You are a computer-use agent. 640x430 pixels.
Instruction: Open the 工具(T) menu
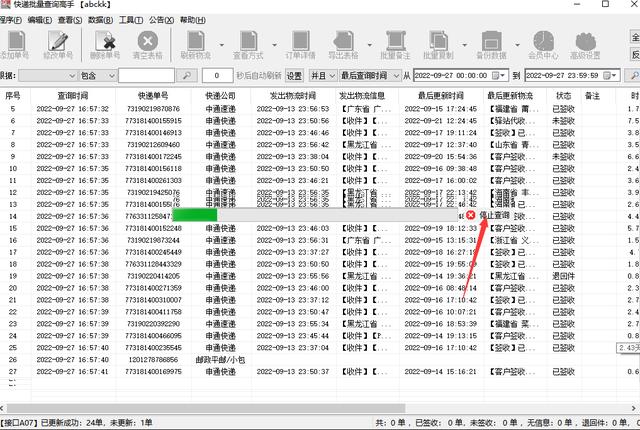(130, 19)
